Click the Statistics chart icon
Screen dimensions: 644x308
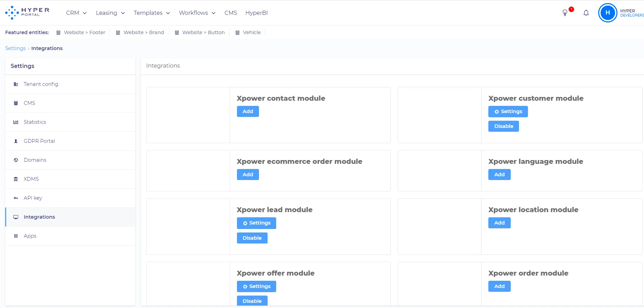pyautogui.click(x=16, y=122)
